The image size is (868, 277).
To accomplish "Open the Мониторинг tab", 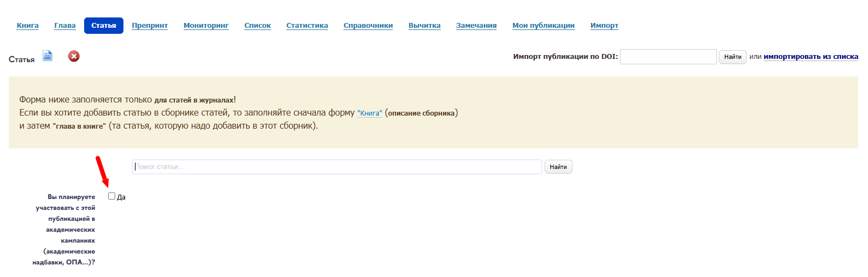I will pyautogui.click(x=206, y=26).
